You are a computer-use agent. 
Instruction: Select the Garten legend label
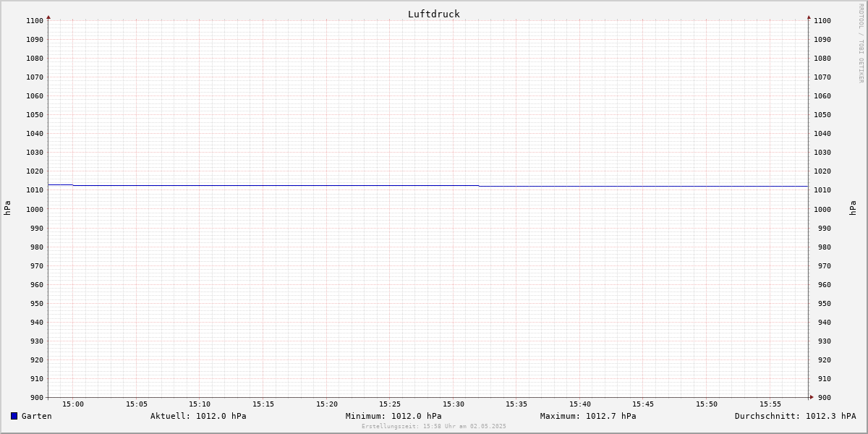pos(37,416)
